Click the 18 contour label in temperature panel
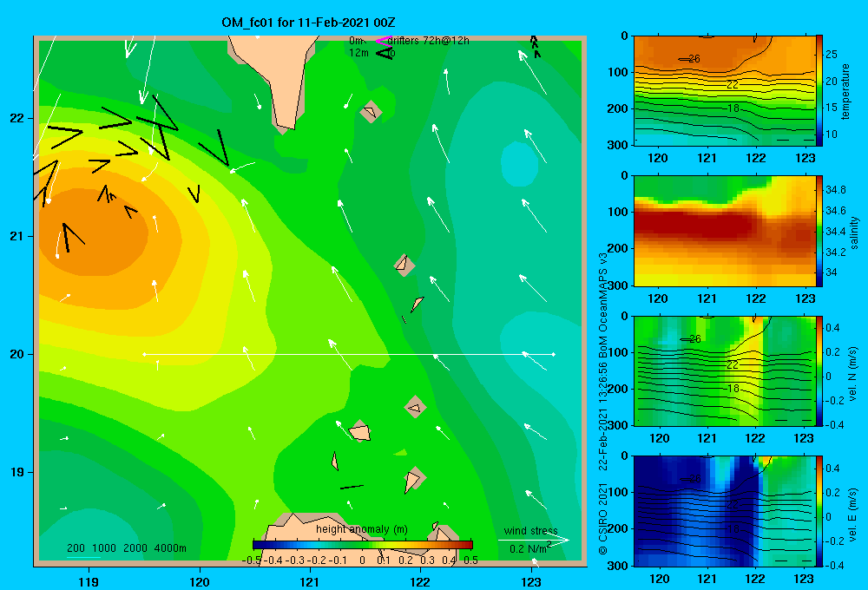This screenshot has height=590, width=868. click(x=733, y=108)
